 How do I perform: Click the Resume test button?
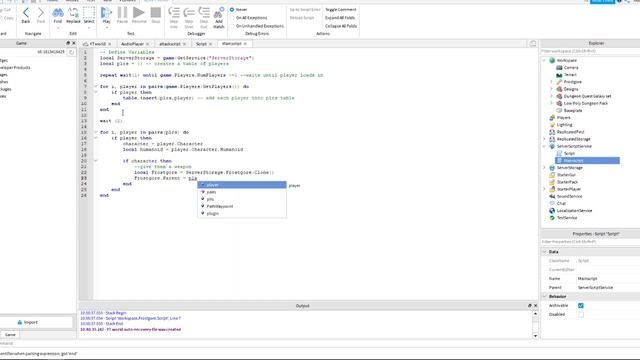139,15
